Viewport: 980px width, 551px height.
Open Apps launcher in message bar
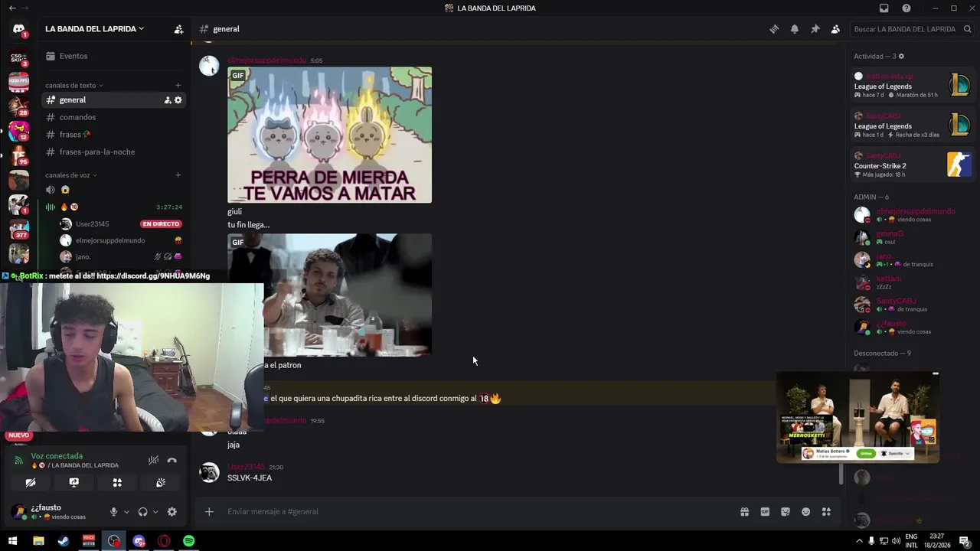click(827, 512)
